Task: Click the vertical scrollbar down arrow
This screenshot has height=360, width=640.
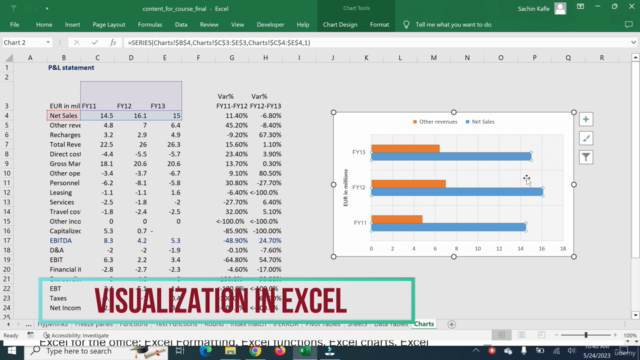Action: 635,315
